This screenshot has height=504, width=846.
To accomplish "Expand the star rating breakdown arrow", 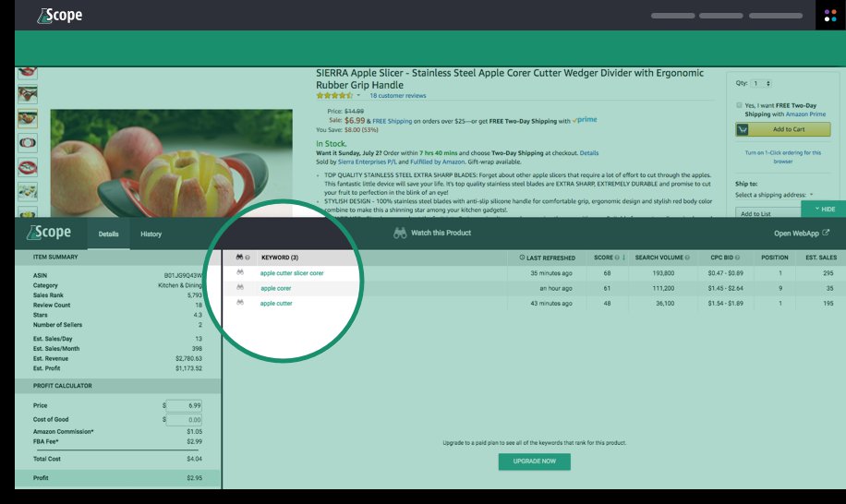I will [x=358, y=95].
